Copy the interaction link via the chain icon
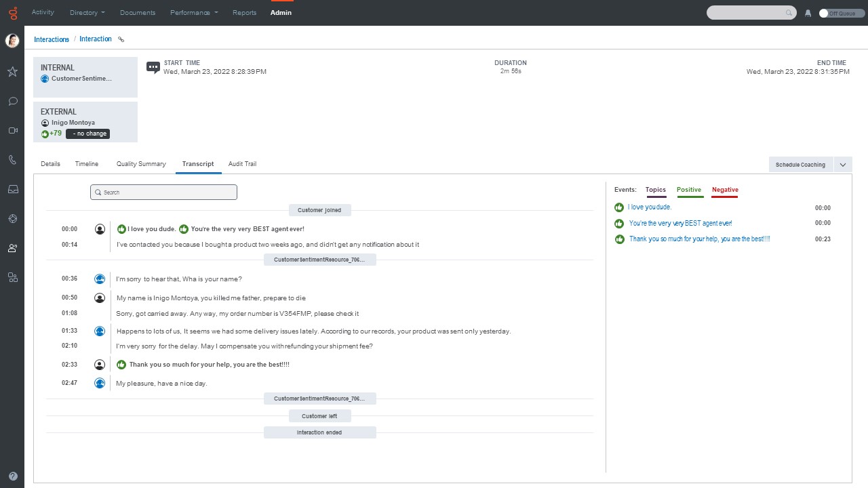 (121, 39)
